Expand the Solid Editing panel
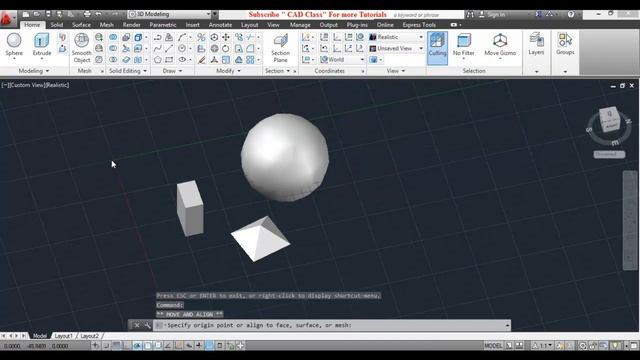 [x=128, y=71]
